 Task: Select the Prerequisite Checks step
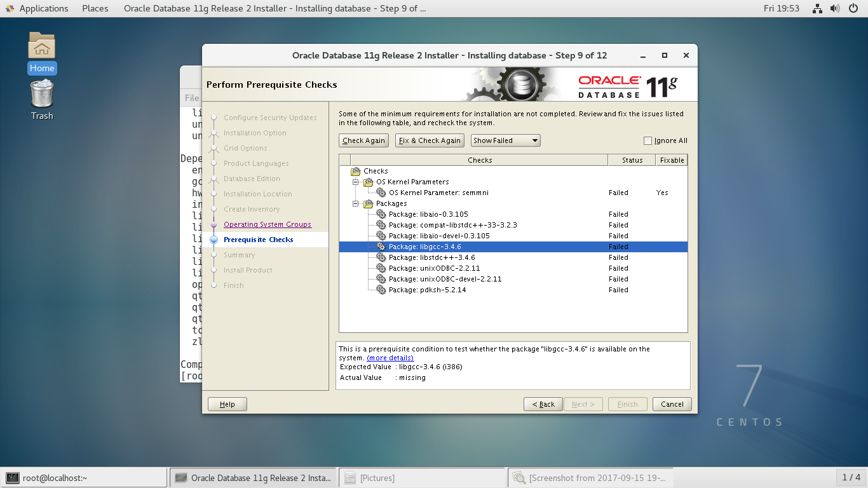(259, 240)
